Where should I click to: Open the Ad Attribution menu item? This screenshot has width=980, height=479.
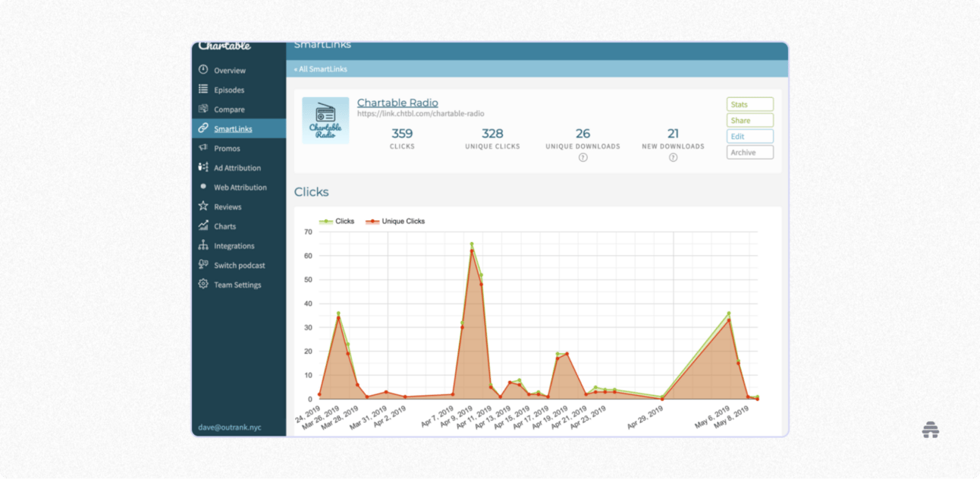tap(237, 169)
